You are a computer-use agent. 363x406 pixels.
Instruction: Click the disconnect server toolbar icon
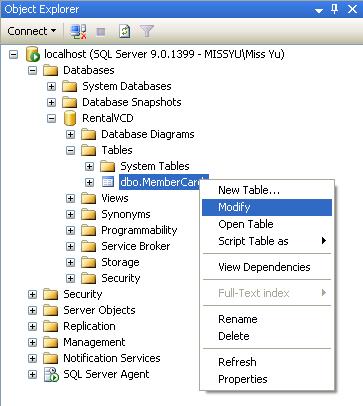[x=78, y=31]
